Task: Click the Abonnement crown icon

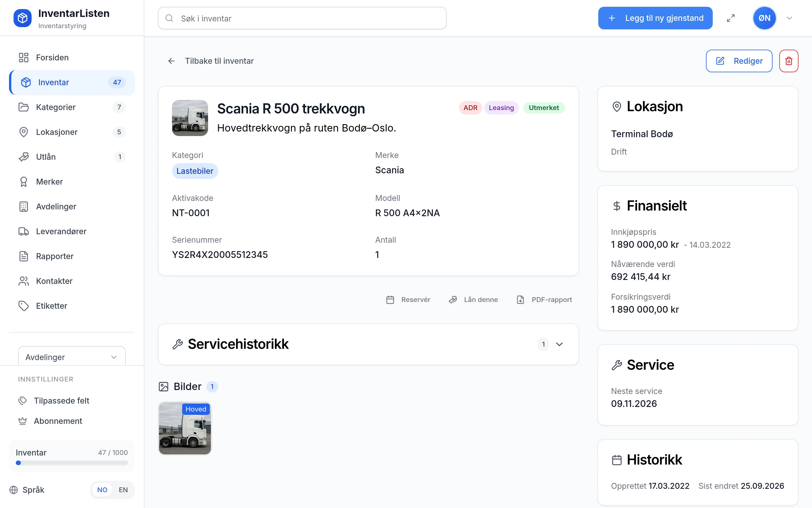Action: 23,421
